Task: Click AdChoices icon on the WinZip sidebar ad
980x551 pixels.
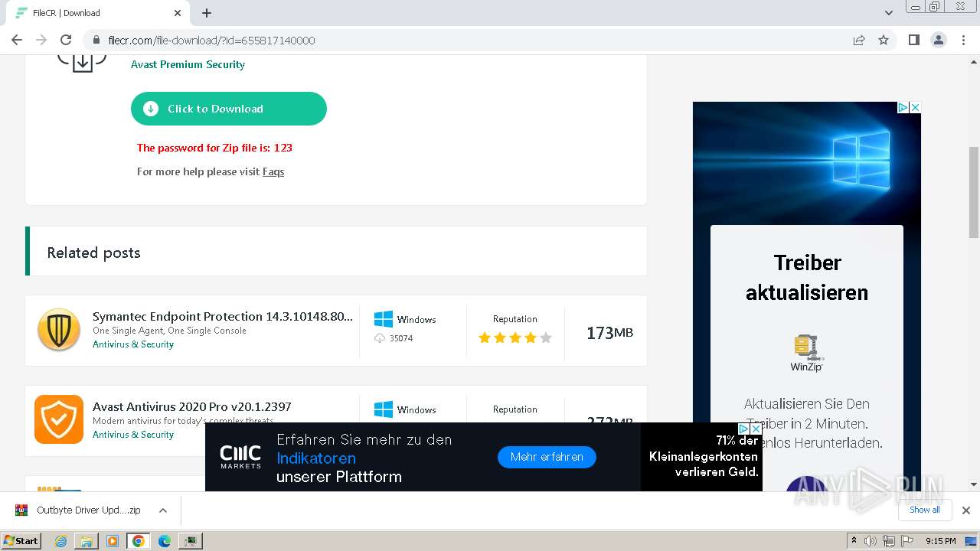Action: click(x=903, y=108)
